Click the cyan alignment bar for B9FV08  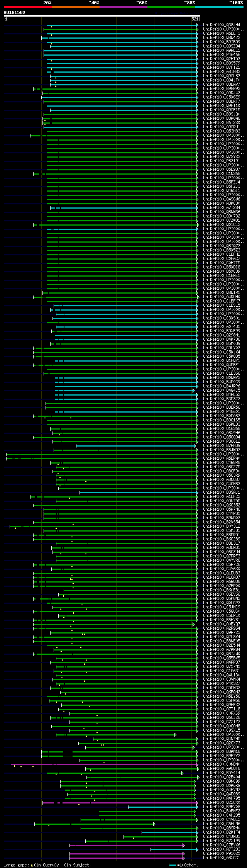click(x=163, y=807)
